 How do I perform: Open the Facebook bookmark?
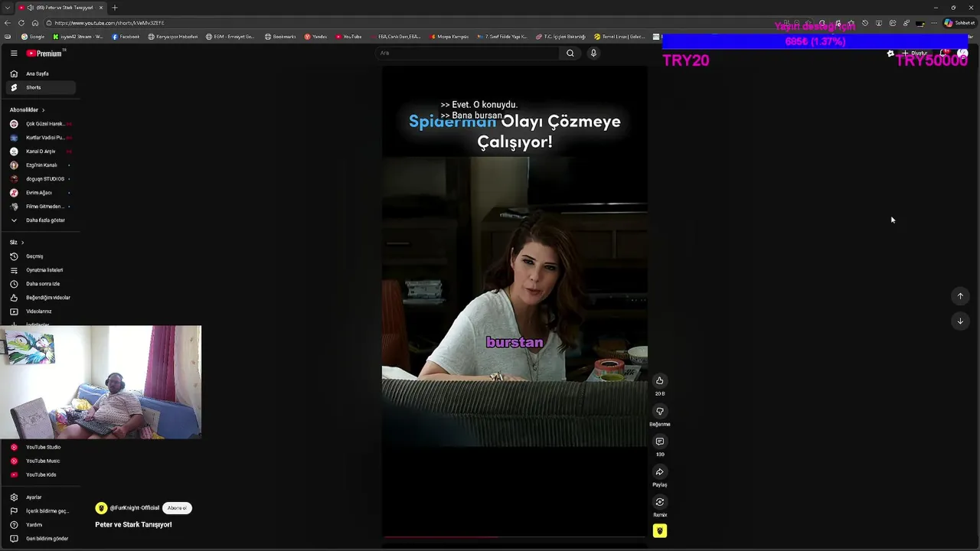(124, 37)
